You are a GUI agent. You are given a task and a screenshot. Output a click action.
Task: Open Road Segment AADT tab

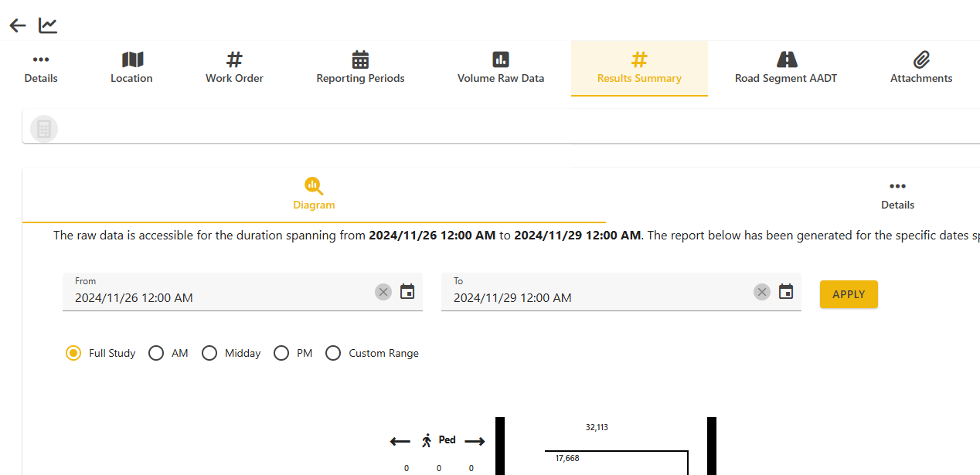tap(786, 68)
